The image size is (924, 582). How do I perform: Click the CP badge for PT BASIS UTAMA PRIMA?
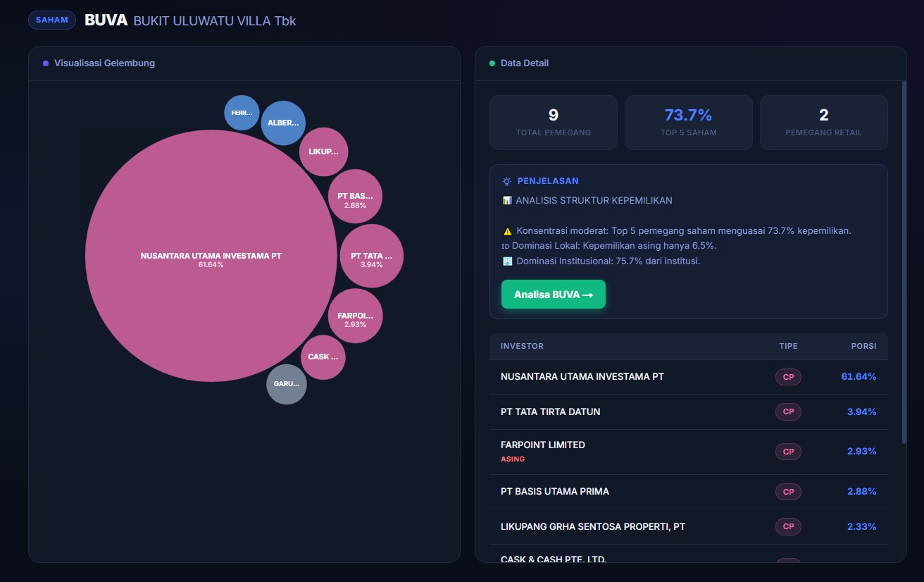tap(788, 492)
